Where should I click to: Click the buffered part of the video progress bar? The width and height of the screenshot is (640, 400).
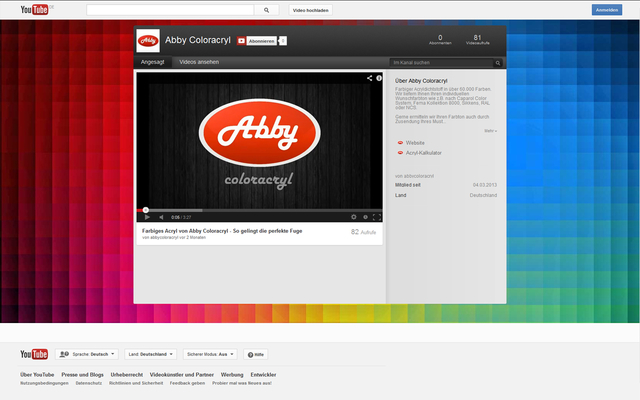click(176, 210)
